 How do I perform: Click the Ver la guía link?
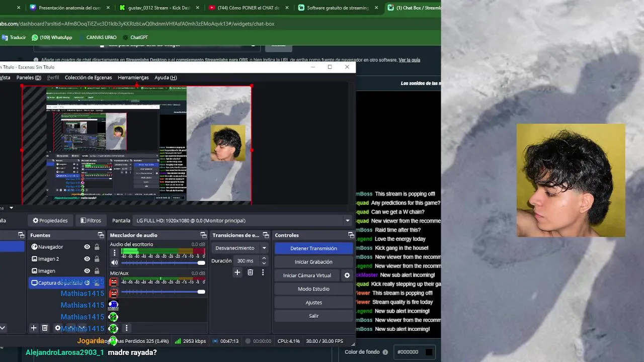click(x=409, y=60)
